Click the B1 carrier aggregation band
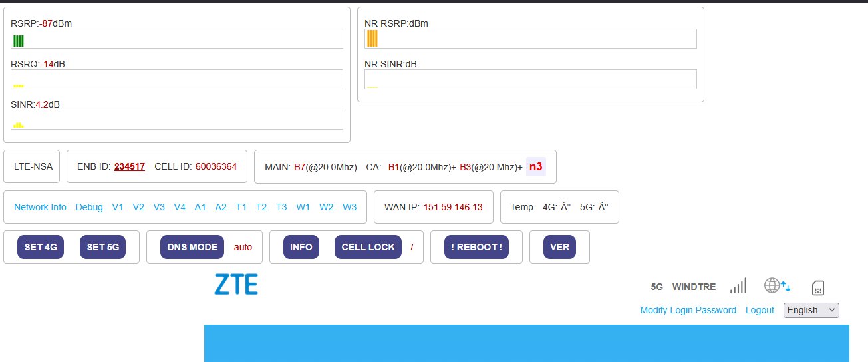 pos(394,166)
